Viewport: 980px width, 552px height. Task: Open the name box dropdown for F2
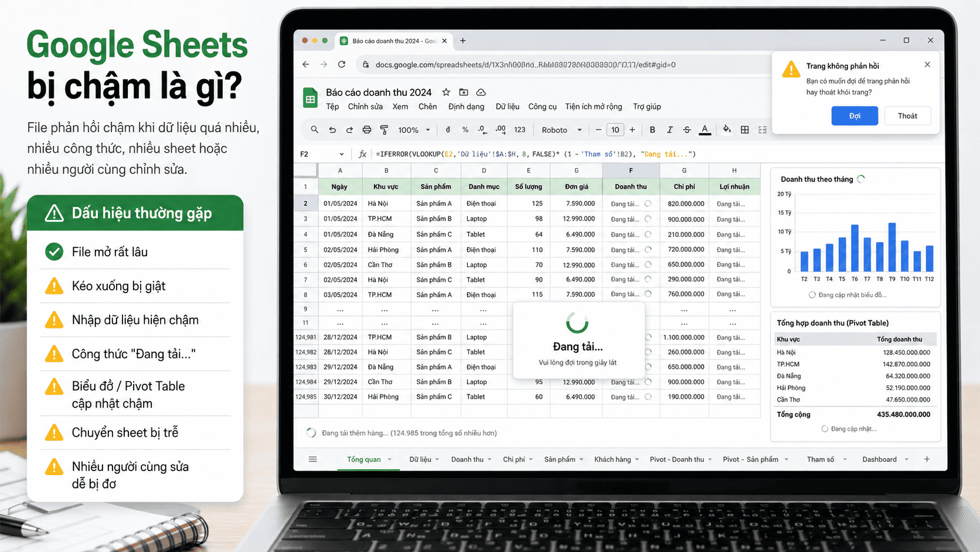click(342, 154)
